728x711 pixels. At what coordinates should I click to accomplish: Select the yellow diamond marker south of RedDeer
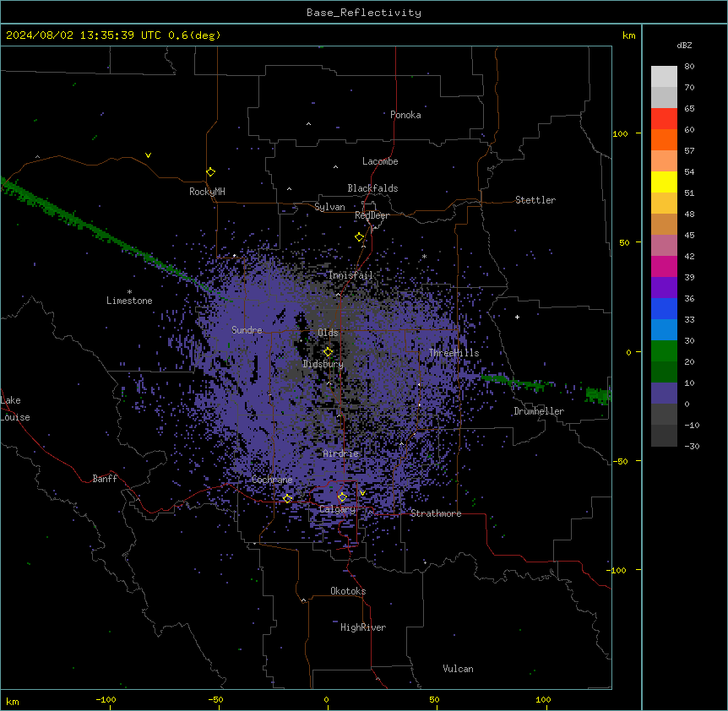tap(360, 237)
